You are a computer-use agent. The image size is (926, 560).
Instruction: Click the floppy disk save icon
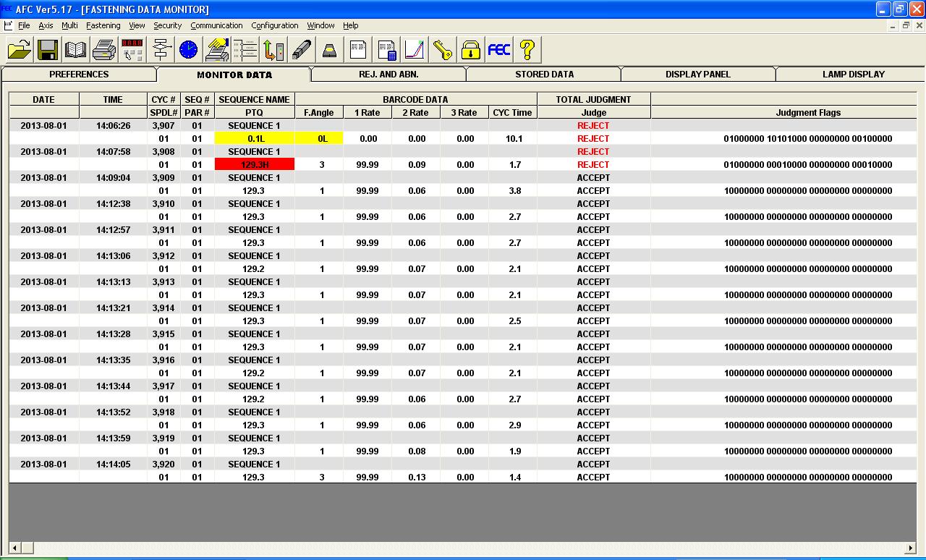(x=48, y=50)
